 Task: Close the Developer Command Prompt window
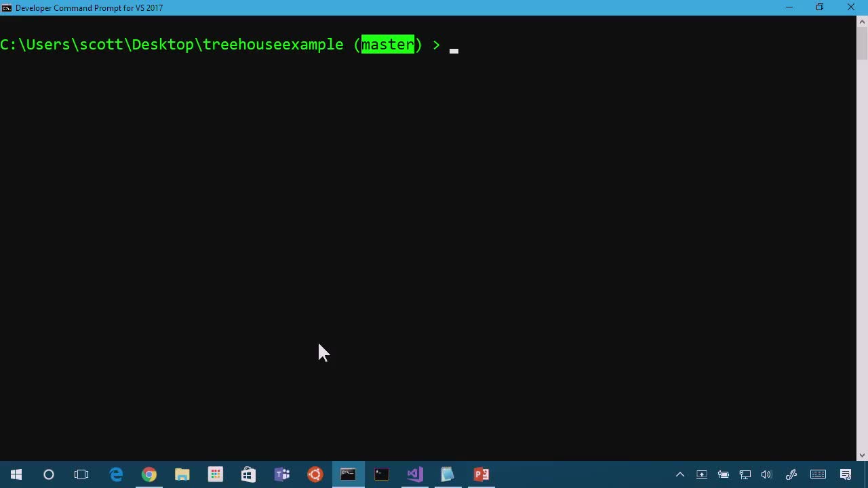[851, 7]
